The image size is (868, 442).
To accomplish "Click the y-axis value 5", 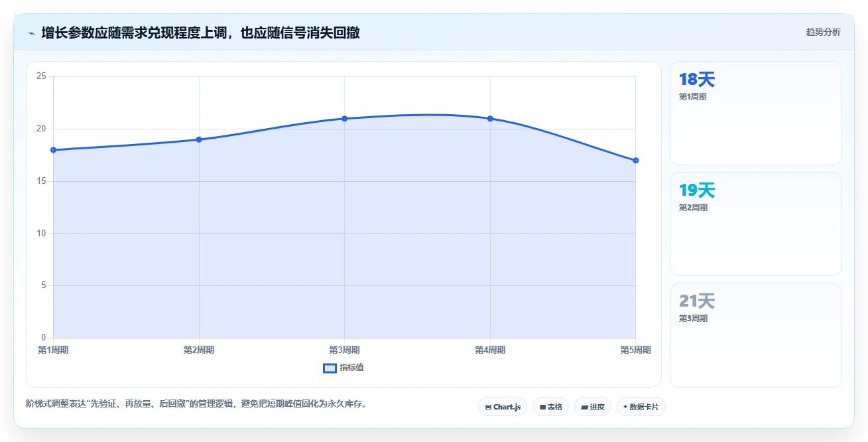I will [43, 285].
